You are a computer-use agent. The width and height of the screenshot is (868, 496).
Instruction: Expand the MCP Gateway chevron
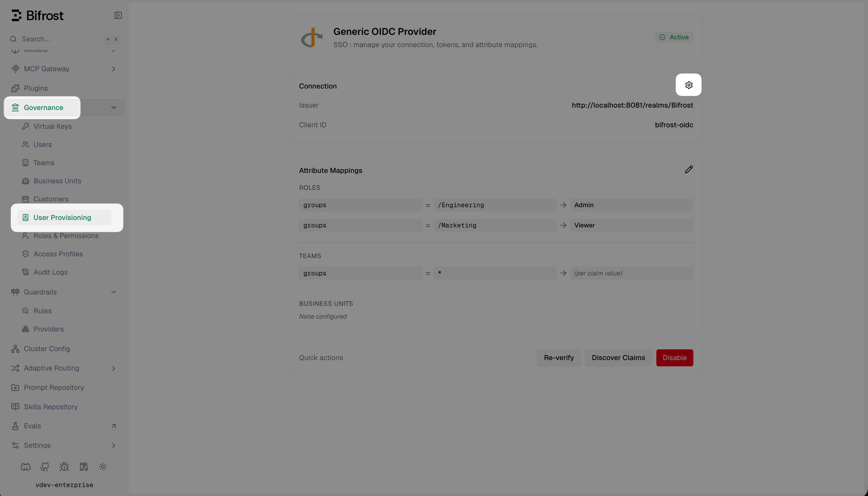coord(114,69)
